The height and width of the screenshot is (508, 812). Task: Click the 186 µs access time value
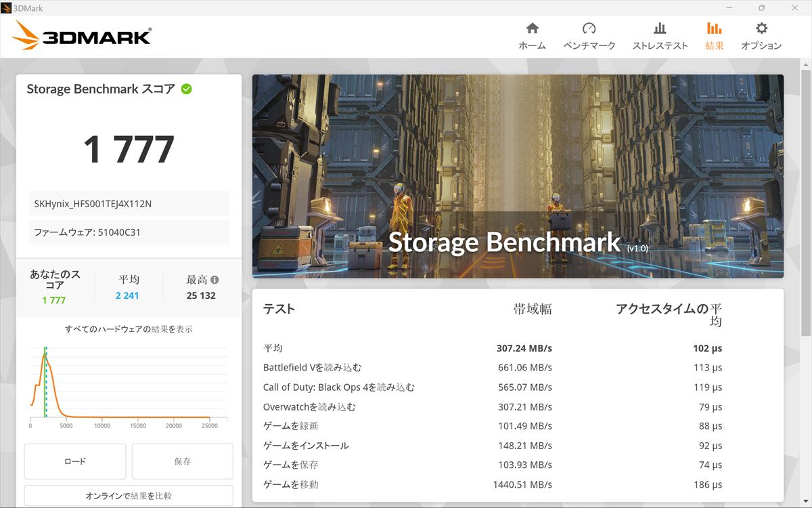coord(706,484)
